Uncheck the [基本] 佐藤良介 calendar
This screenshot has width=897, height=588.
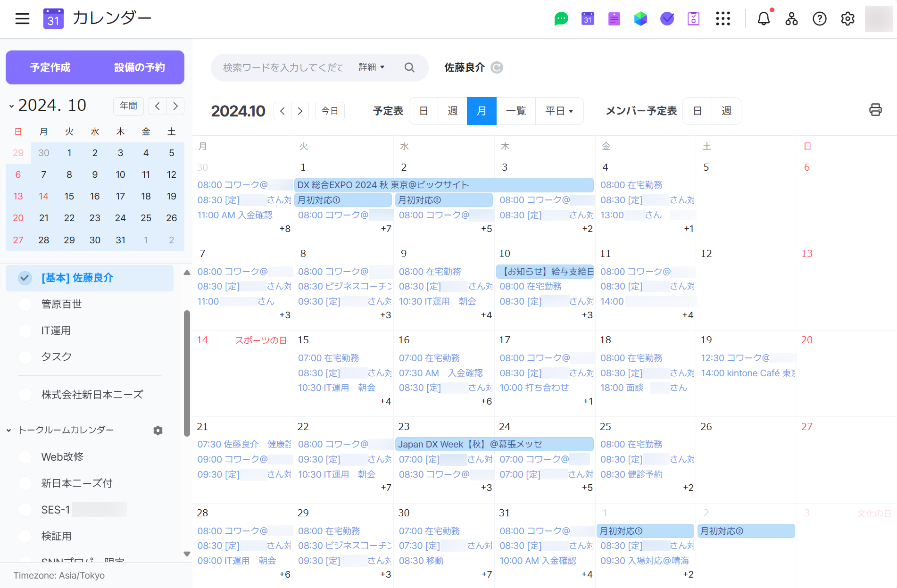coord(25,278)
